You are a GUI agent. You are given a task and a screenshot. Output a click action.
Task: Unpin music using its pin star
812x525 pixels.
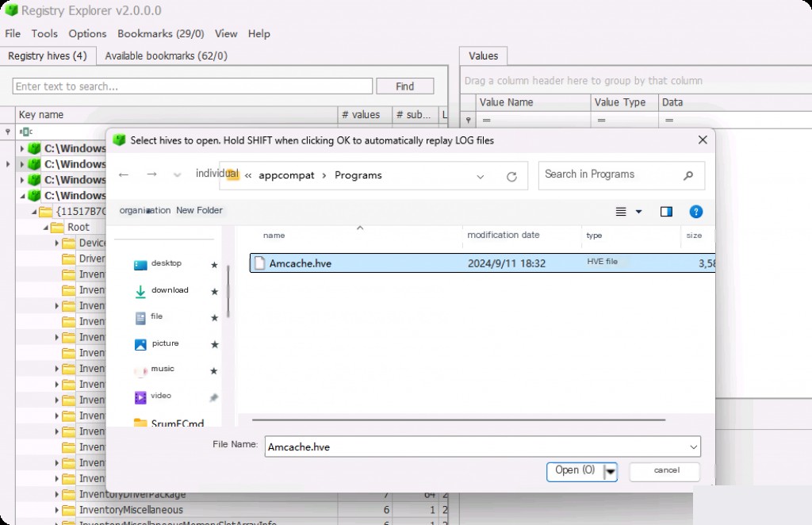click(214, 370)
